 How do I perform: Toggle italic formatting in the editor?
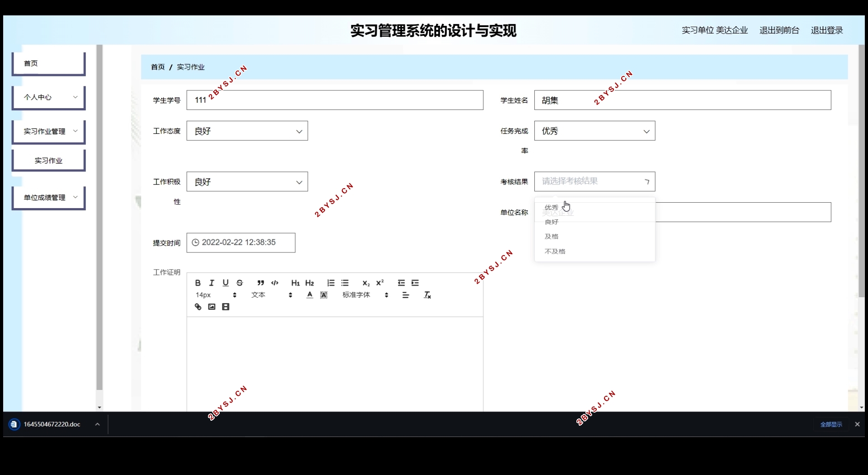(x=212, y=283)
